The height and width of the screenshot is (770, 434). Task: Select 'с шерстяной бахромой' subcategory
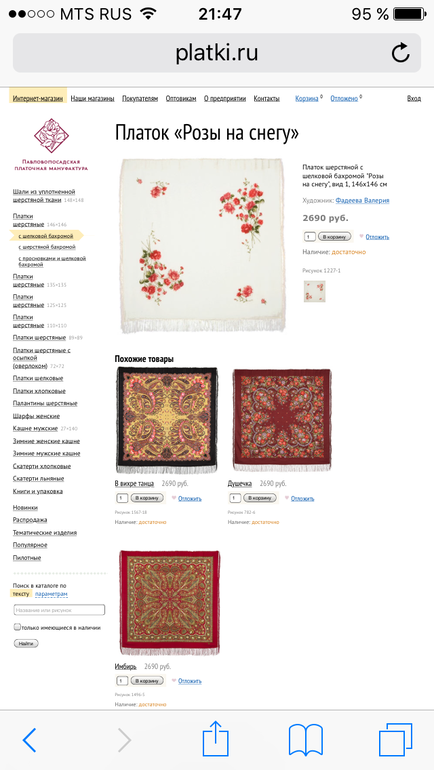(x=47, y=247)
